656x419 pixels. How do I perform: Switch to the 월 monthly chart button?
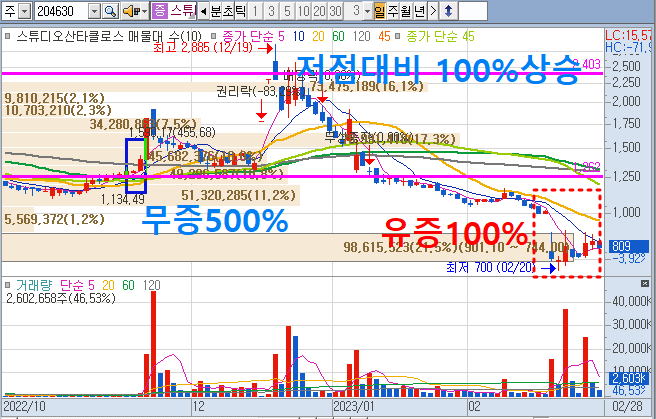[x=406, y=11]
